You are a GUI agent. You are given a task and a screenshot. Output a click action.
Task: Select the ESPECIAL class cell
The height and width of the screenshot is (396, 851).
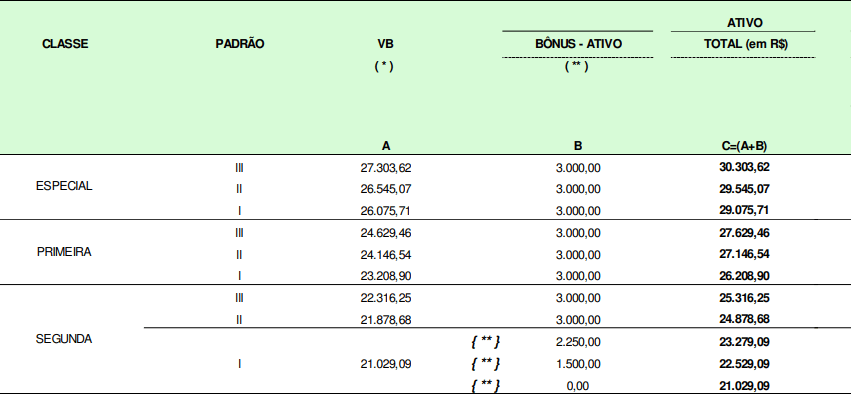pyautogui.click(x=64, y=186)
